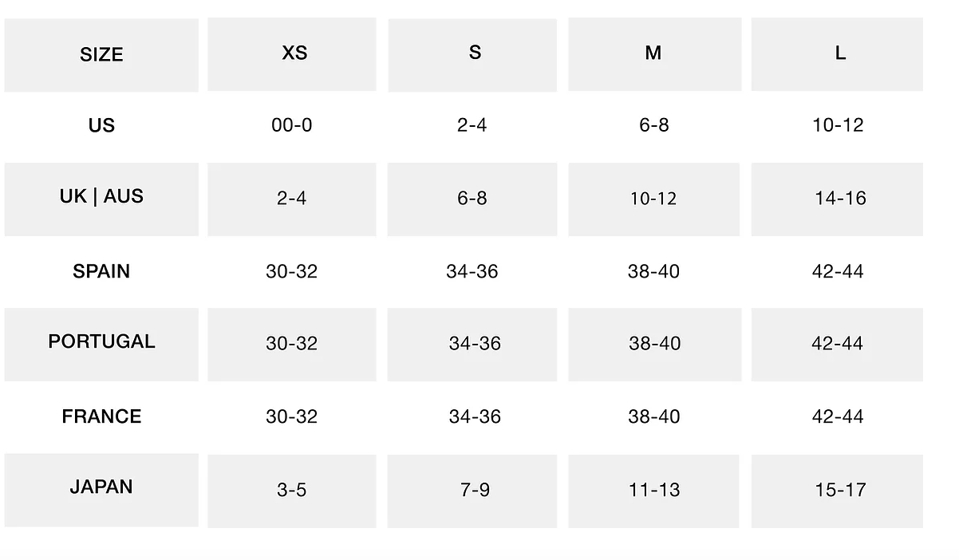This screenshot has width=959, height=560.
Task: Select the Japan 3-5 cell
Action: point(292,491)
